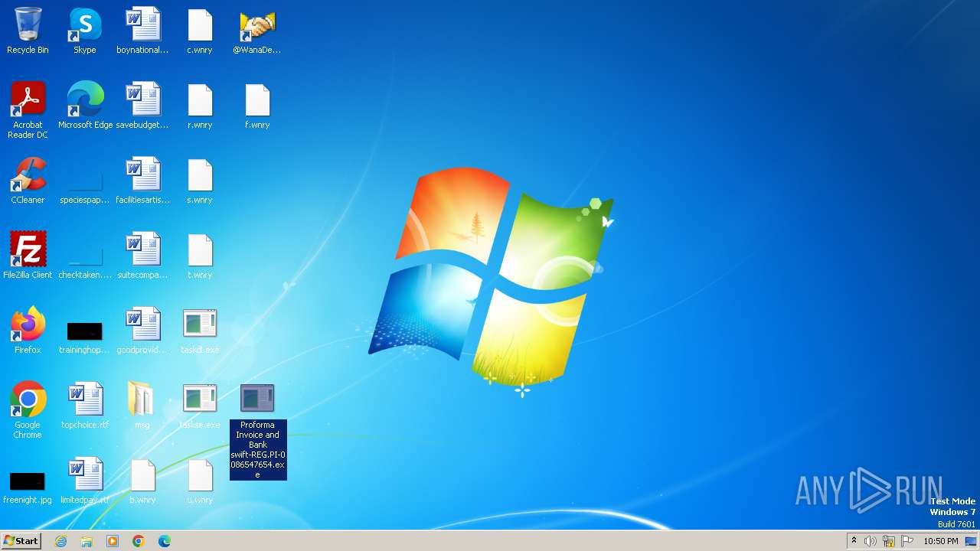Viewport: 980px width, 551px height.
Task: Open the Start menu
Action: click(21, 540)
